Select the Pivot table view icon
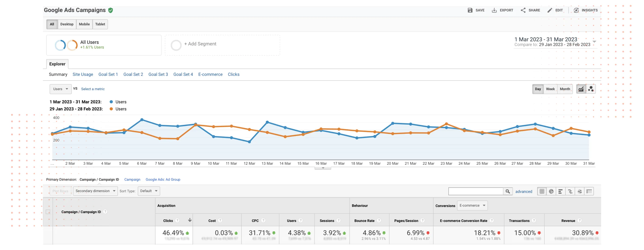644x250 pixels. (x=589, y=191)
